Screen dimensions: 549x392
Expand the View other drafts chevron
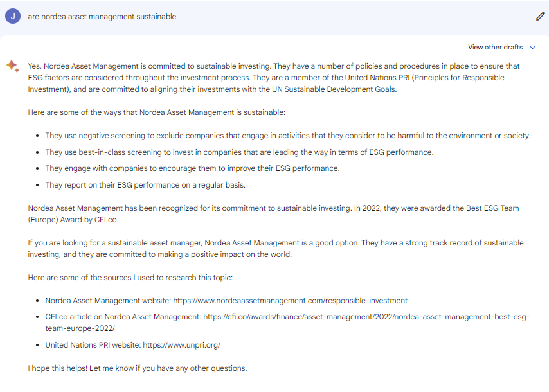click(532, 48)
